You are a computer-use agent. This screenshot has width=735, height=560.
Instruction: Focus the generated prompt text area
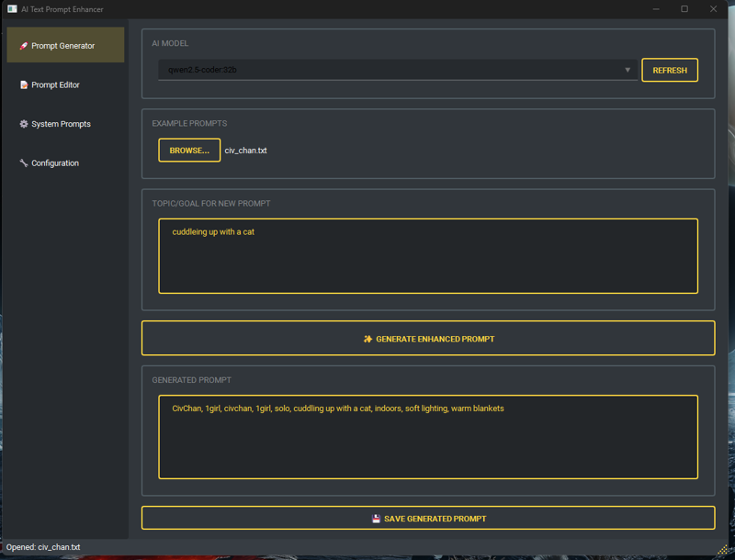[x=428, y=437]
